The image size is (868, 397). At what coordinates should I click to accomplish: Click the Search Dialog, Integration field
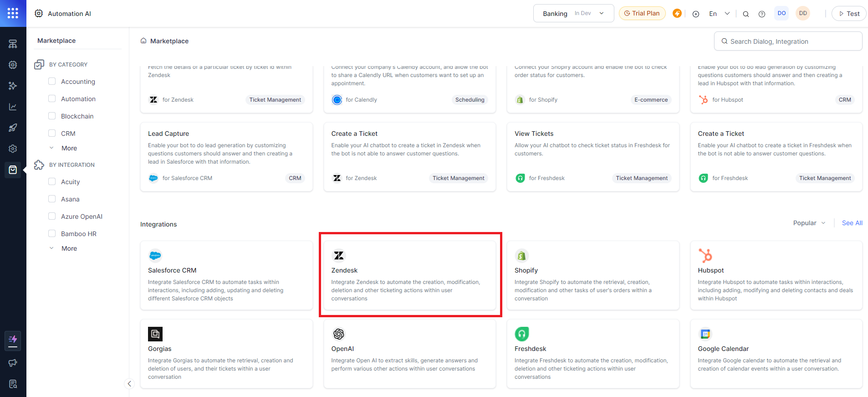click(788, 41)
